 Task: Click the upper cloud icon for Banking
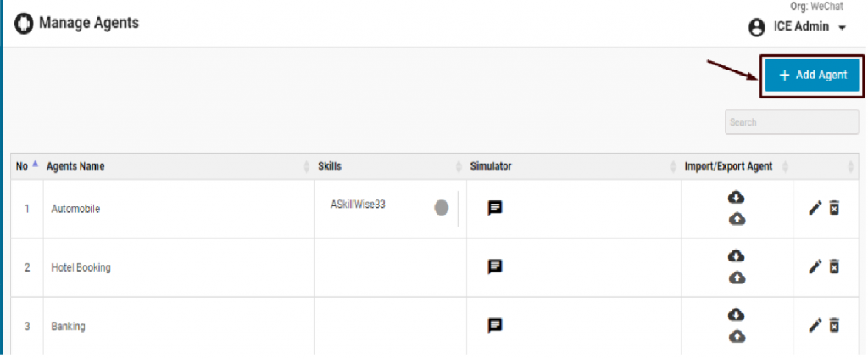pyautogui.click(x=737, y=314)
